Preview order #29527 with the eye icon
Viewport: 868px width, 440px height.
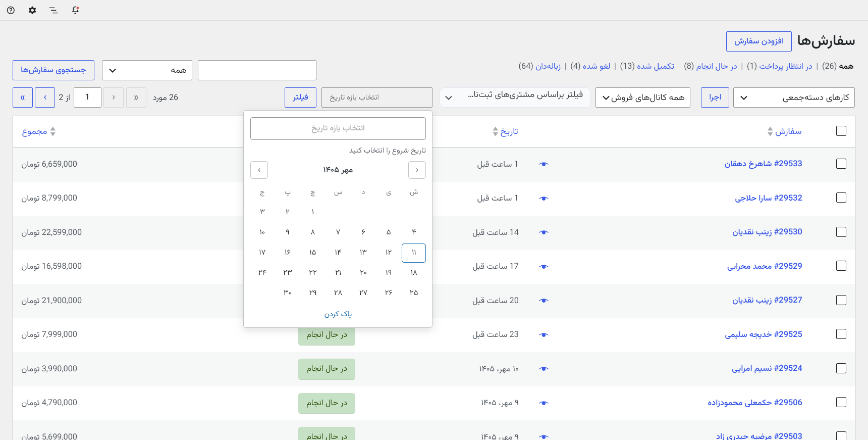(544, 301)
